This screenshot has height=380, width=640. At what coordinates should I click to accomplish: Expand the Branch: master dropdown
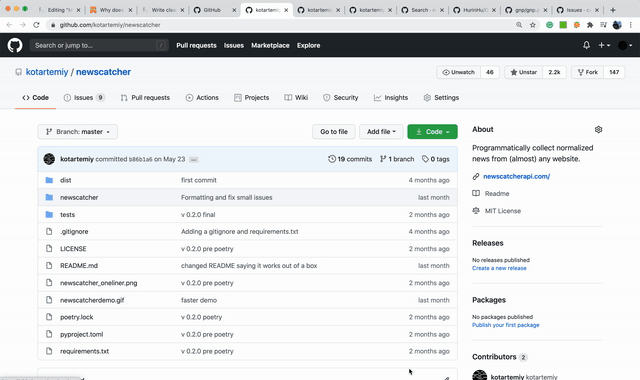78,132
